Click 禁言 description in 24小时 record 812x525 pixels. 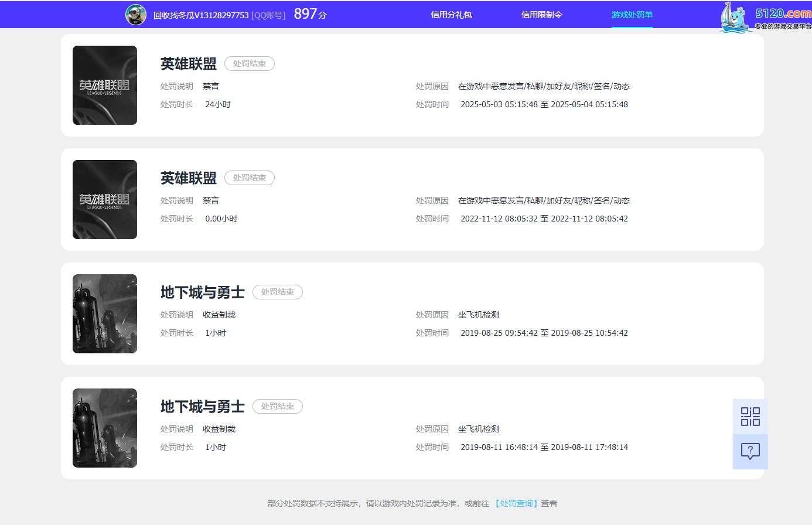pyautogui.click(x=211, y=86)
